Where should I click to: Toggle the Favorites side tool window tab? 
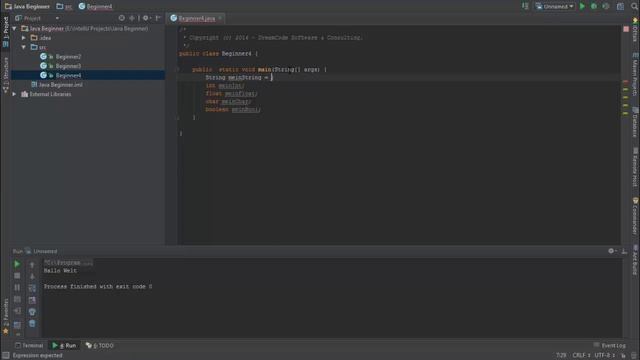click(6, 317)
